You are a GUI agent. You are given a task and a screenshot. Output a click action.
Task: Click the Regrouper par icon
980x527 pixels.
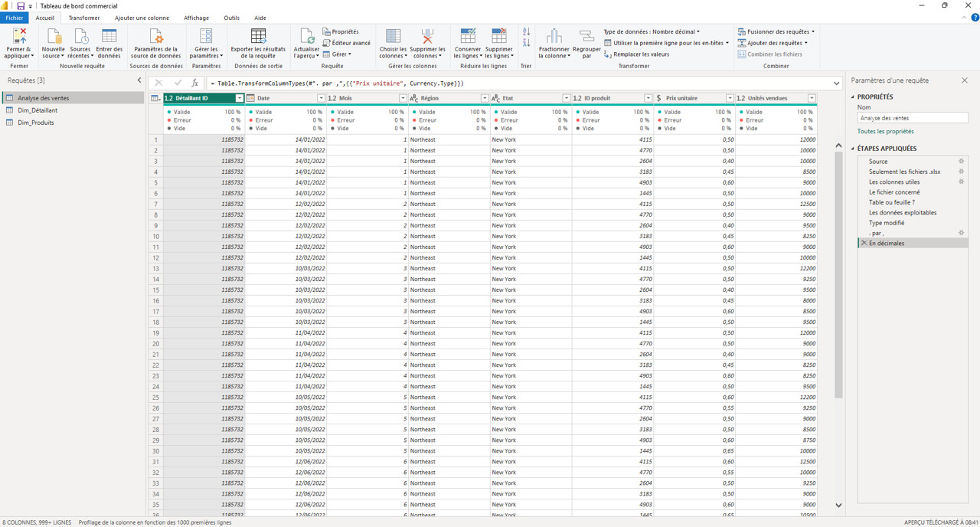[586, 37]
